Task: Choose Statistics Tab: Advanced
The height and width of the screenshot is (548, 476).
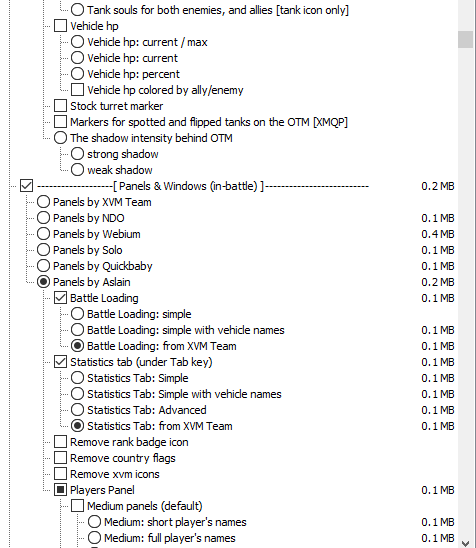Action: click(77, 410)
